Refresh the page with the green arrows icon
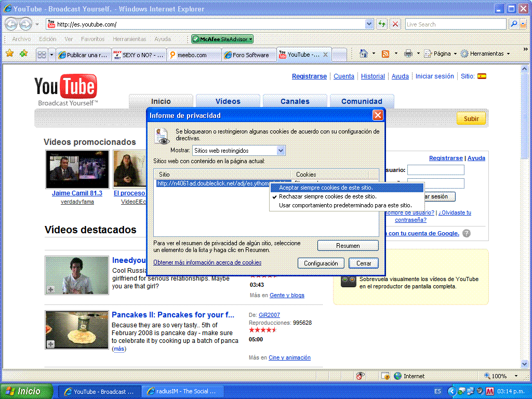 point(382,24)
